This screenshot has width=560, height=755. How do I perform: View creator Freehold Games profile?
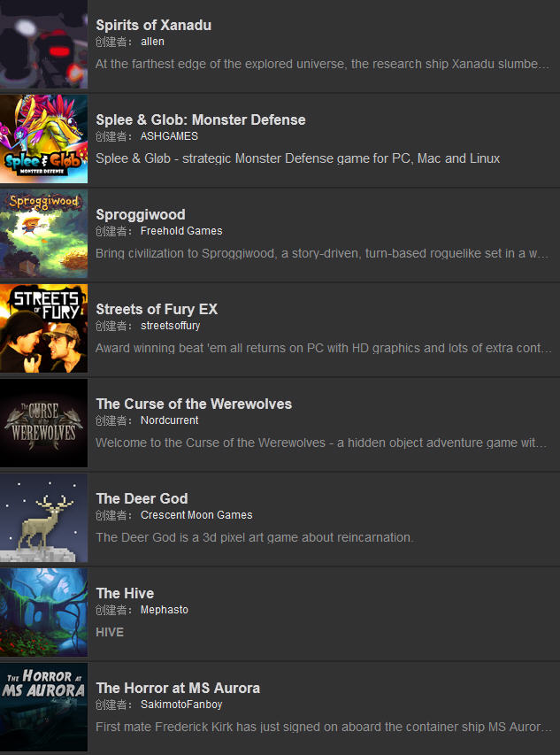(x=181, y=231)
